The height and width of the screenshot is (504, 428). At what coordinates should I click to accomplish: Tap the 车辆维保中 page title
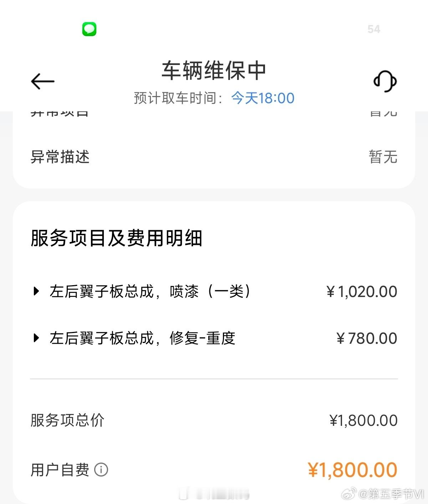click(214, 71)
